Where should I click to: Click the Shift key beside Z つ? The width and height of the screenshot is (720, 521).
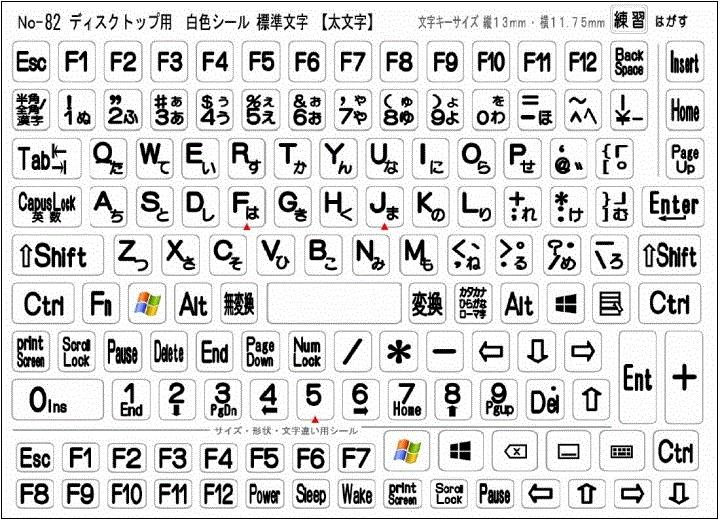point(57,255)
